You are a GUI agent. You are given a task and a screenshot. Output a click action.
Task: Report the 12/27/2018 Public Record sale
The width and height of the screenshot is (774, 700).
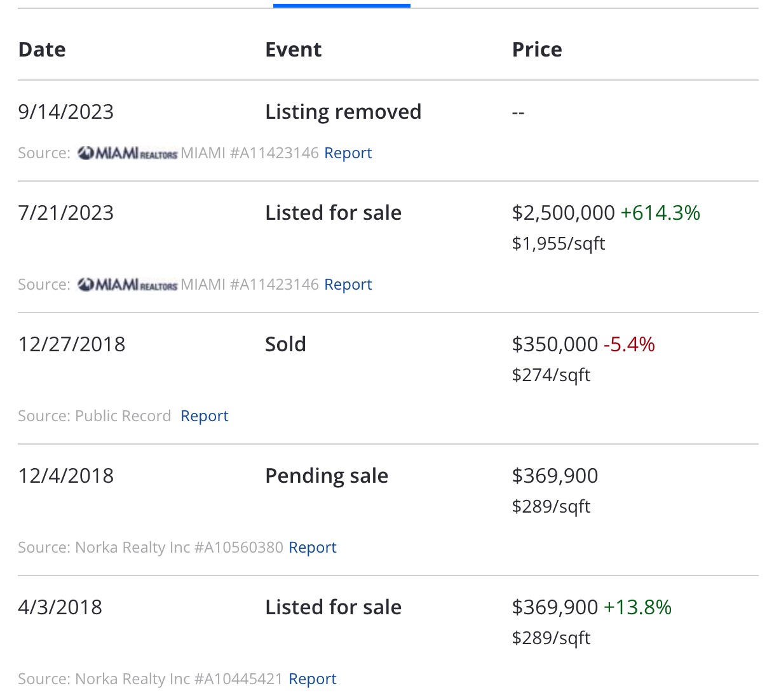click(x=204, y=416)
